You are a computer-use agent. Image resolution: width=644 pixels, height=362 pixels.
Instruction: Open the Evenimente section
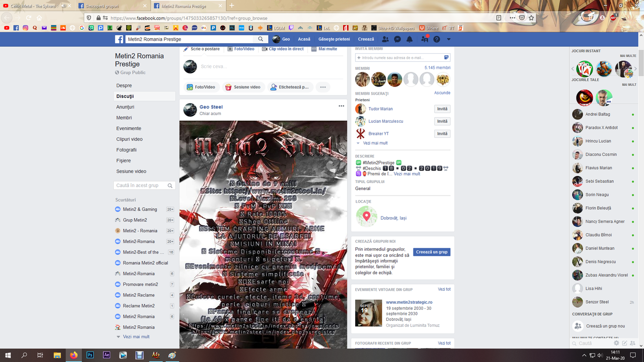coord(144,128)
